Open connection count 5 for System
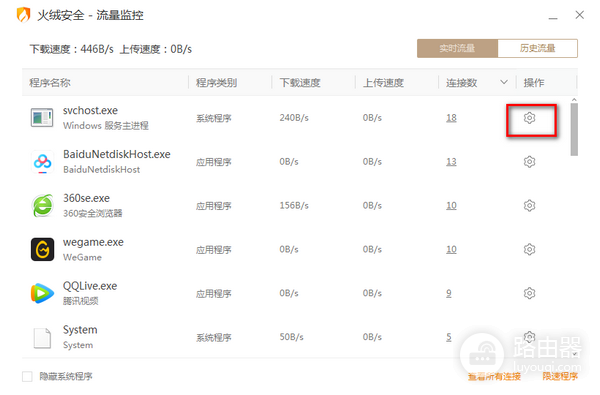Image resolution: width=600 pixels, height=395 pixels. tap(449, 337)
